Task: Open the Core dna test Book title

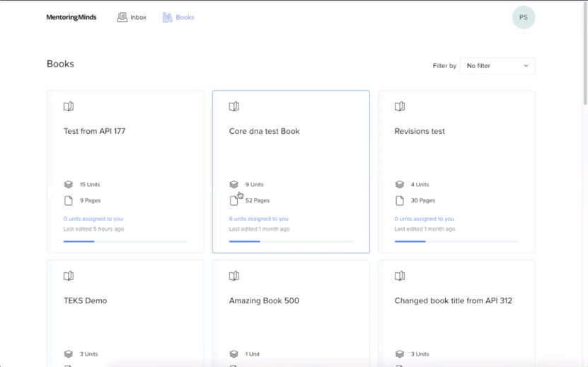Action: coord(265,131)
